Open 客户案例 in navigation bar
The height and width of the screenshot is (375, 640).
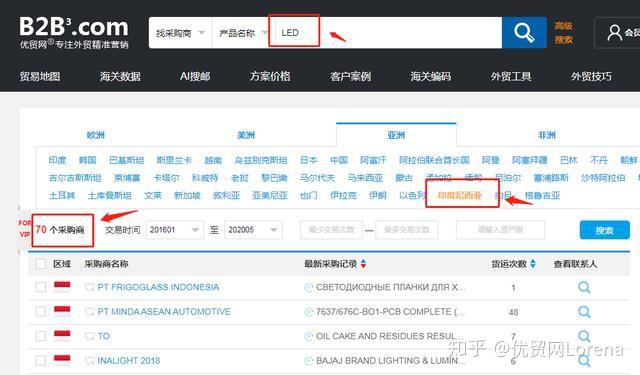[351, 76]
